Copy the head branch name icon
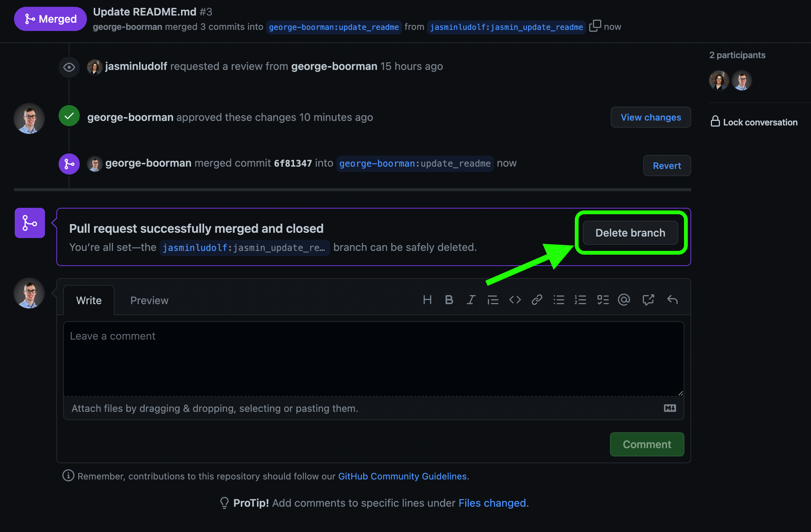This screenshot has height=532, width=811. [x=595, y=26]
